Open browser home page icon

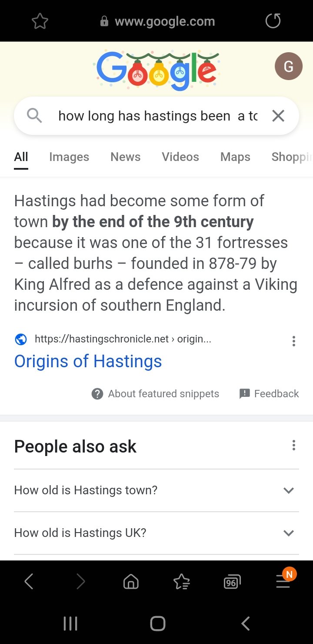tap(131, 581)
